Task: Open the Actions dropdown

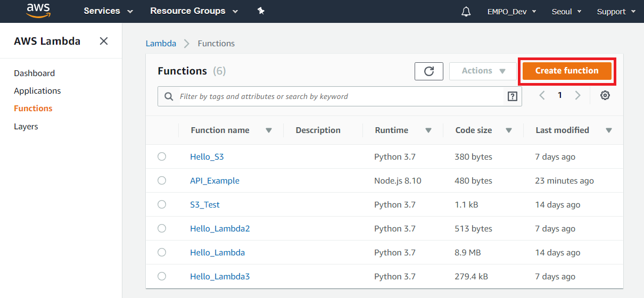Action: coord(483,71)
